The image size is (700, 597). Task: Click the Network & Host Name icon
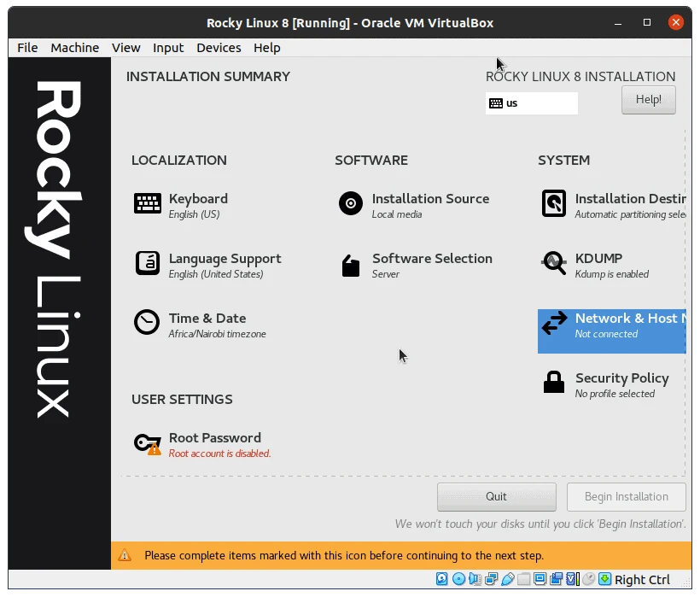point(553,325)
